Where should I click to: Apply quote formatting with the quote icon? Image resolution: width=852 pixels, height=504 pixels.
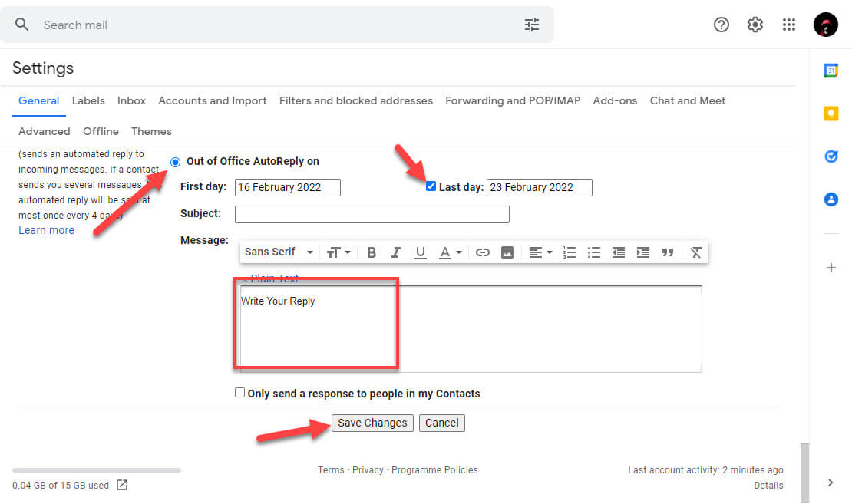(668, 252)
